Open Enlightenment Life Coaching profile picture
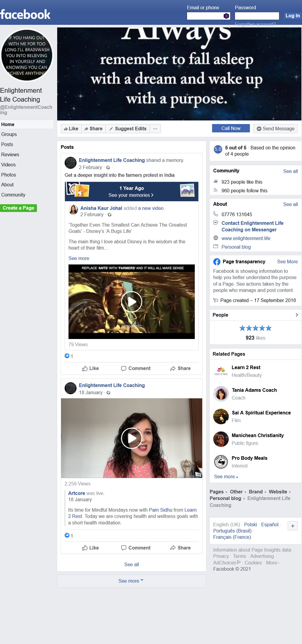 [x=27, y=55]
